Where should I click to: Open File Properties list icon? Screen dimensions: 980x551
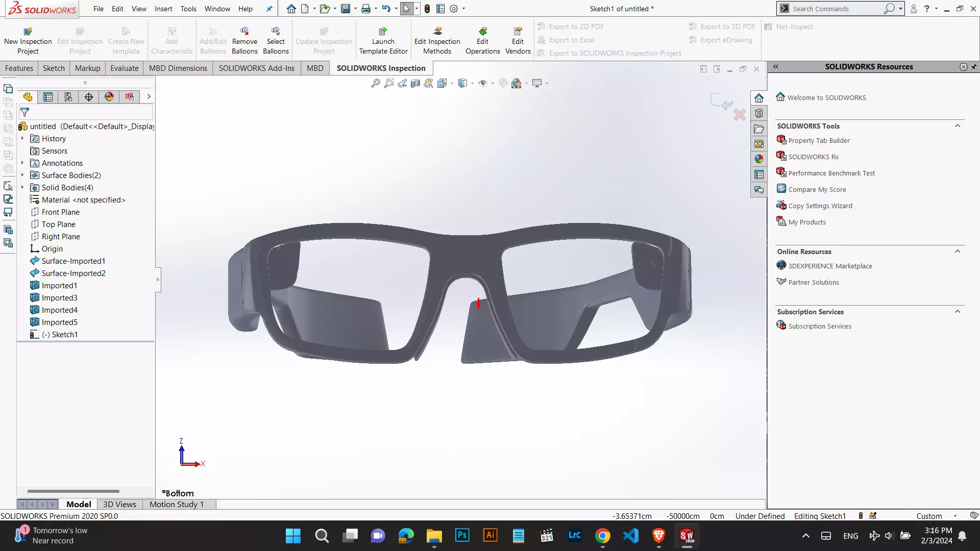coord(440,9)
